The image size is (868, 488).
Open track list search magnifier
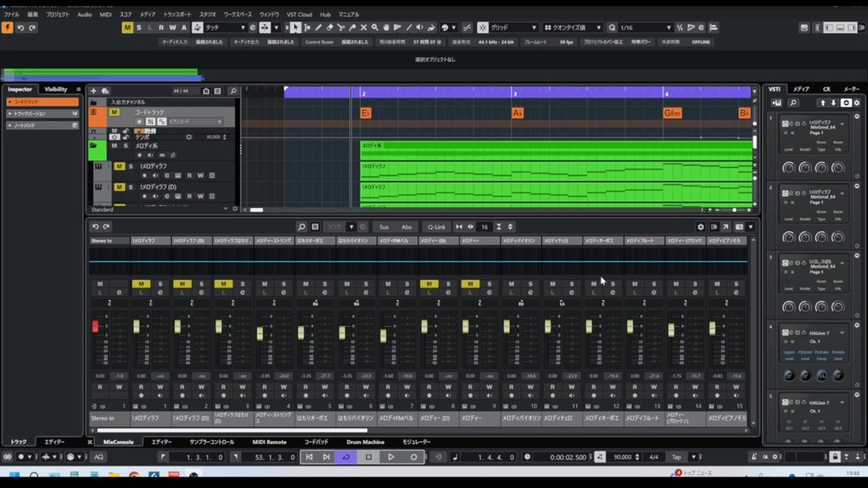(x=233, y=91)
